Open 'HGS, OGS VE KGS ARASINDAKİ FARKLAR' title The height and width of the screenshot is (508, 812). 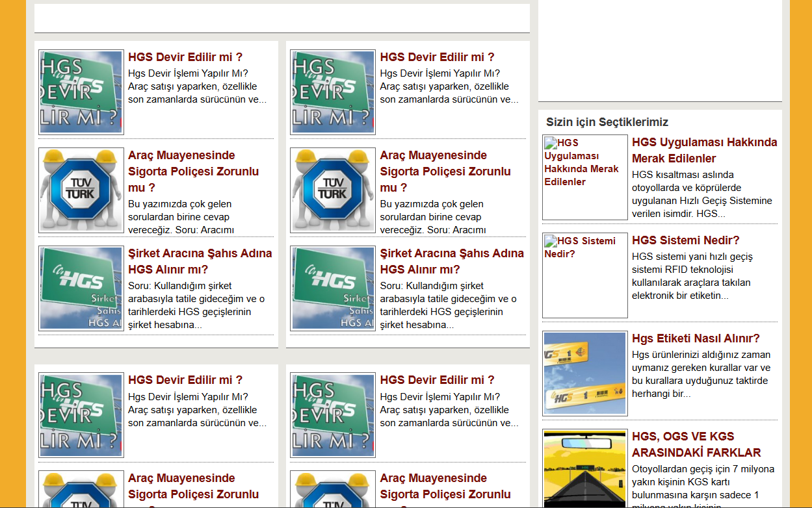pos(696,444)
